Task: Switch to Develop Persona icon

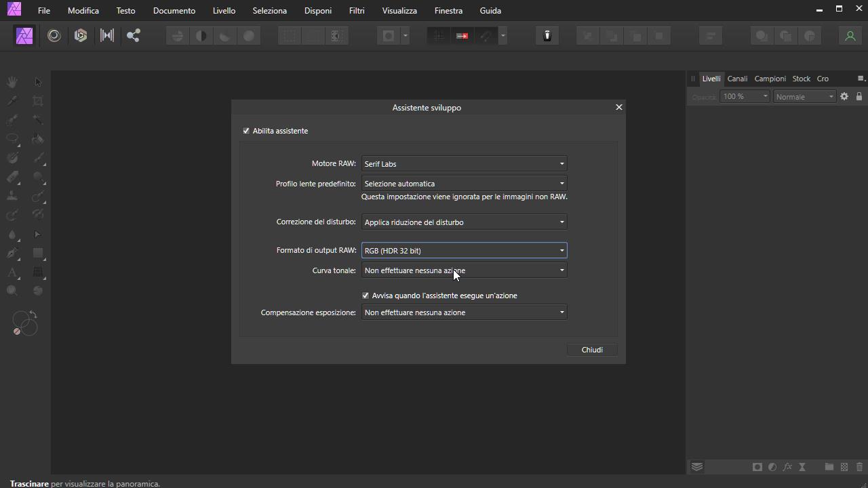Action: coord(81,36)
